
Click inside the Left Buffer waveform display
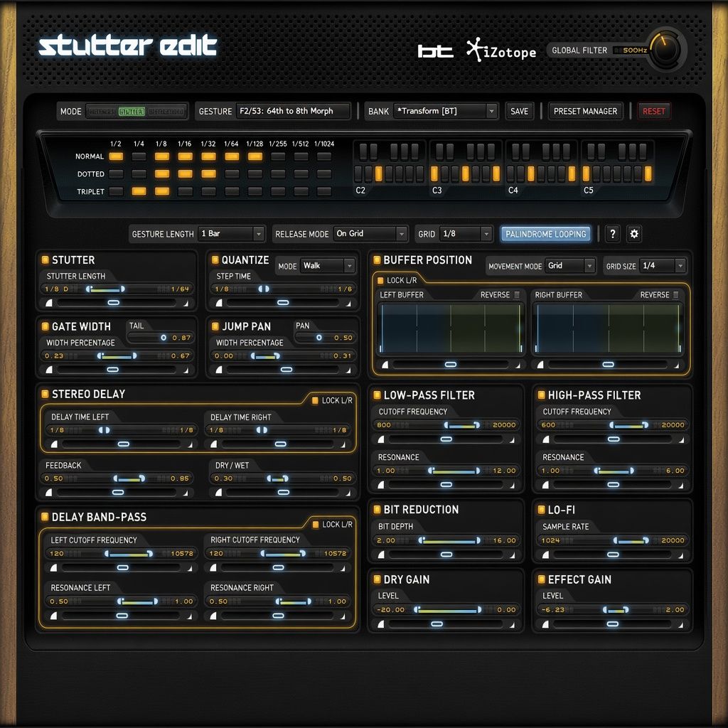[x=451, y=328]
